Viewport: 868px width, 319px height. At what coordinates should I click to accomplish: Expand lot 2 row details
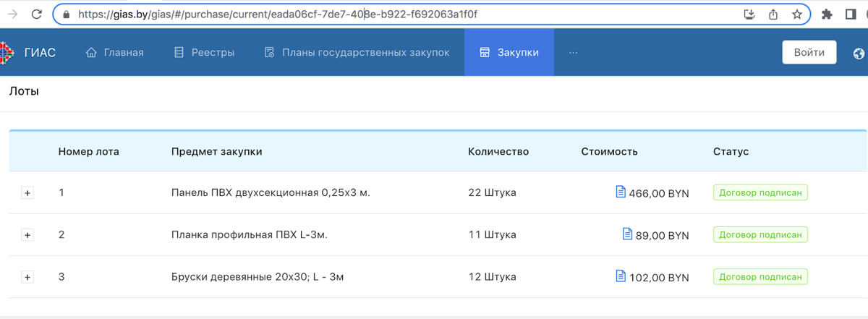click(28, 235)
